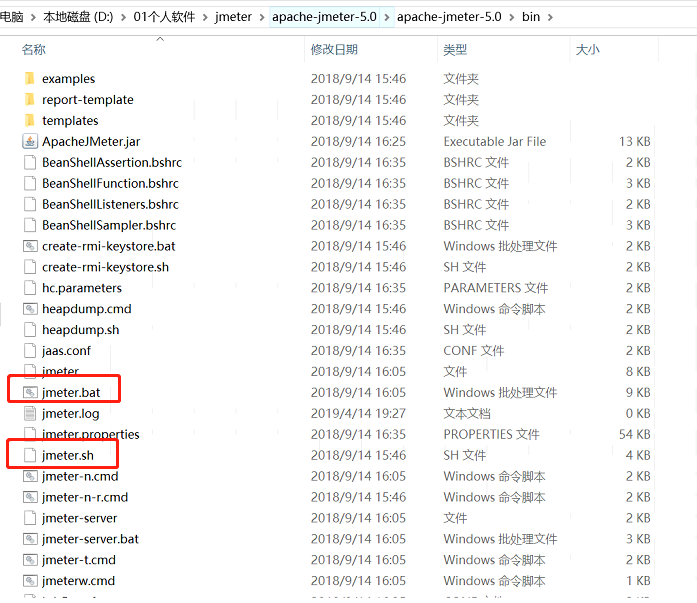Click the 54 KB size cell
This screenshot has height=603, width=697.
point(634,434)
